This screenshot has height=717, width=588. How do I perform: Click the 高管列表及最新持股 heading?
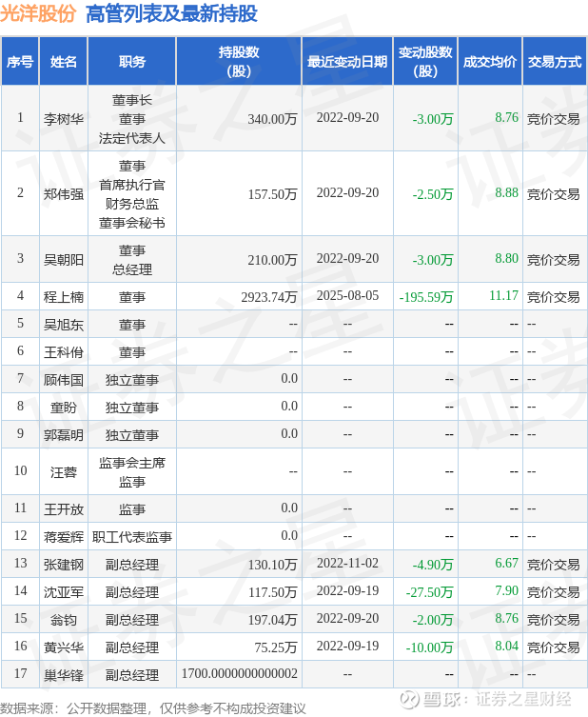tap(171, 13)
